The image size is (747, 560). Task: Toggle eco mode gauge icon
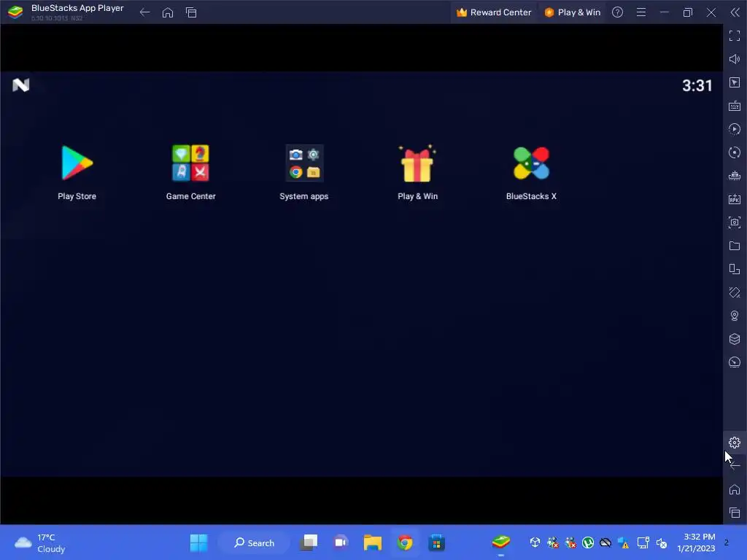point(735,362)
